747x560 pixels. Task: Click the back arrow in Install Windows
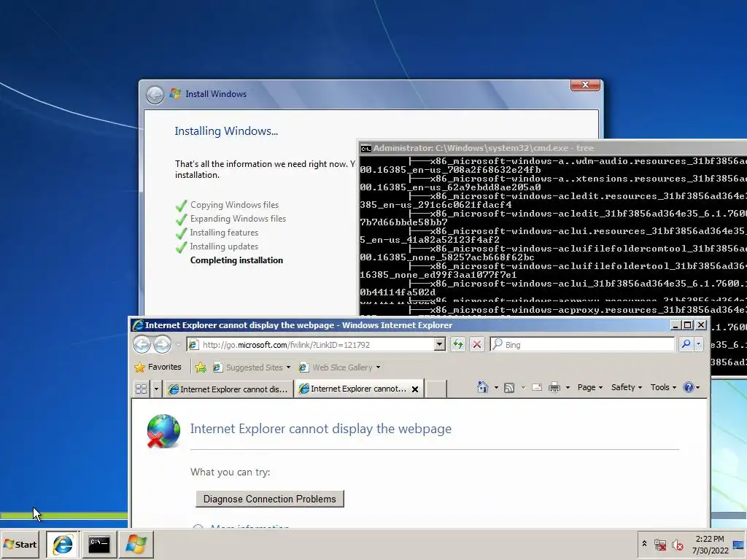point(155,95)
